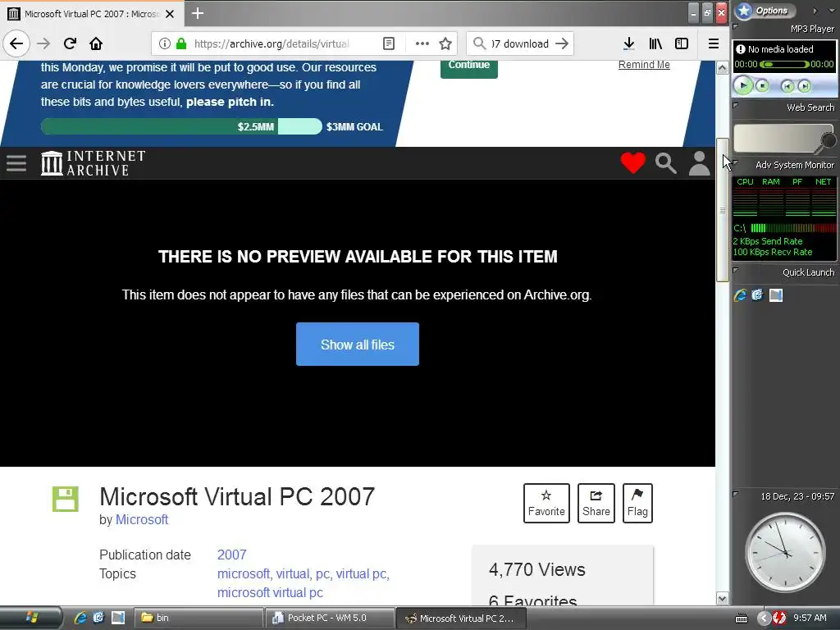The height and width of the screenshot is (630, 840).
Task: Skip to next track in MP3 Player
Action: [x=804, y=85]
